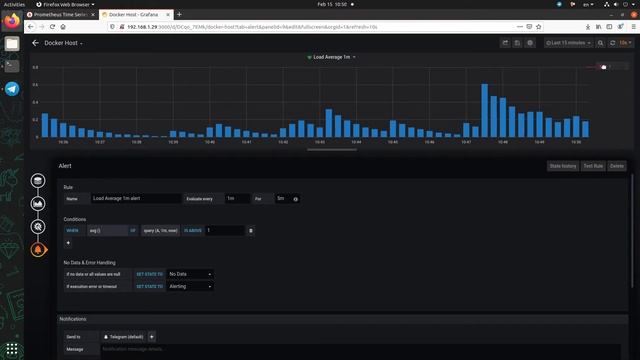
Task: Open the en keyboard language menu
Action: (x=588, y=4)
